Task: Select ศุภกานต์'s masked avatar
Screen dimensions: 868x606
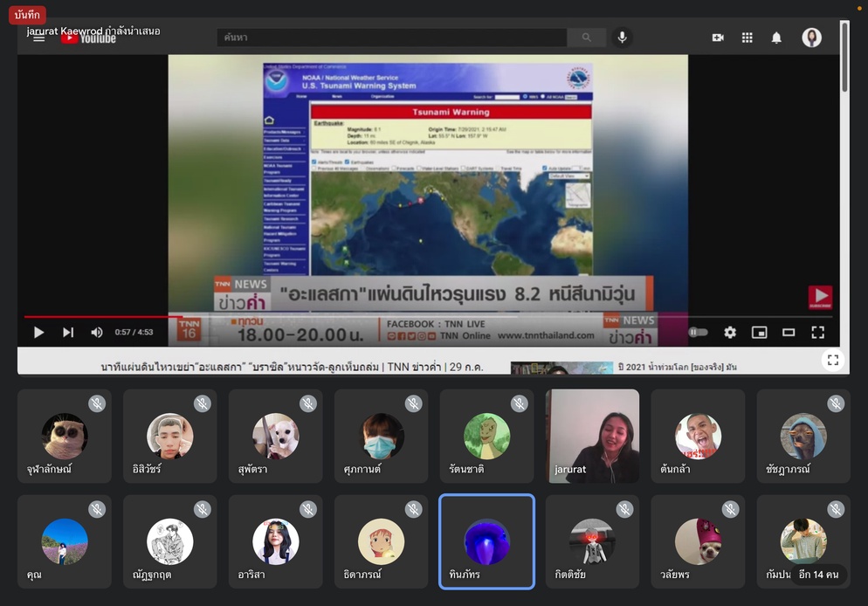Action: (381, 436)
